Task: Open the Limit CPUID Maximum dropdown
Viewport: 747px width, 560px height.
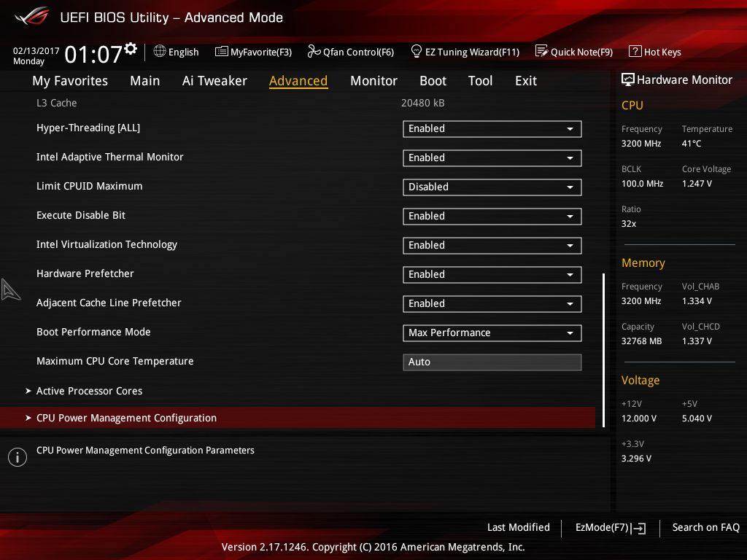Action: [492, 187]
